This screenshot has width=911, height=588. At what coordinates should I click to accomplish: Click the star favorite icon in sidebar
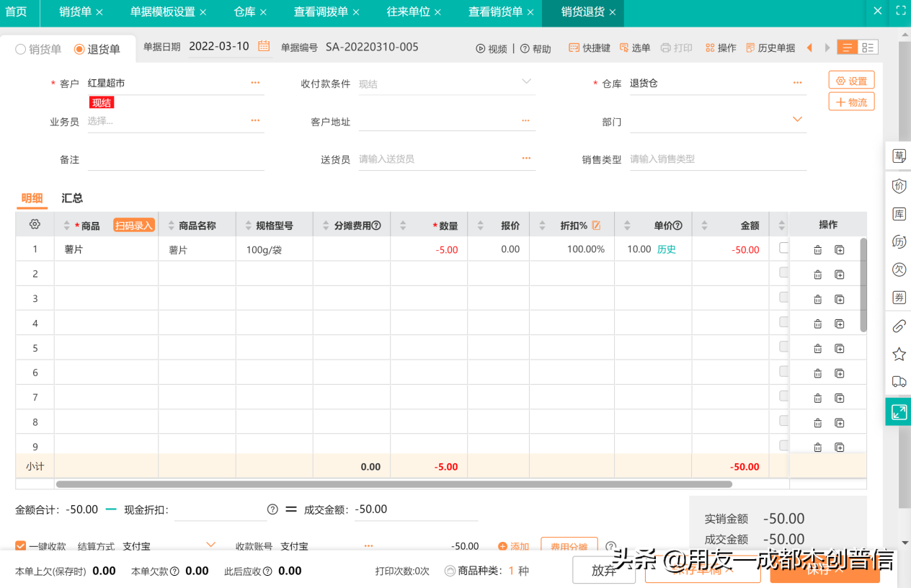tap(898, 355)
